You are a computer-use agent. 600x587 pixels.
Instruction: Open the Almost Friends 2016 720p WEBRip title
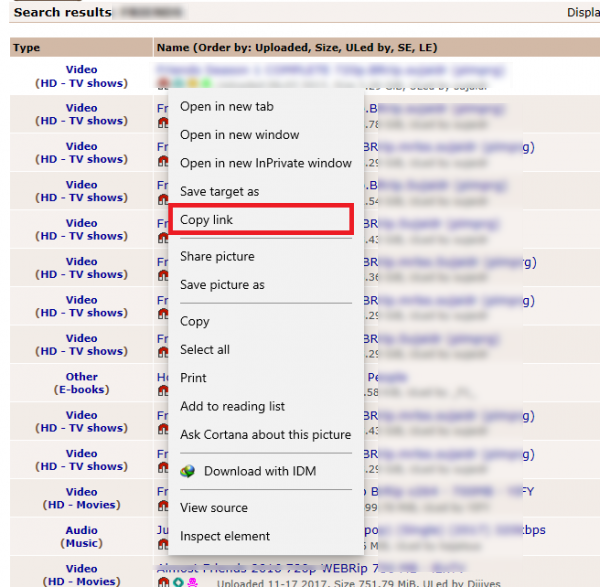click(310, 568)
